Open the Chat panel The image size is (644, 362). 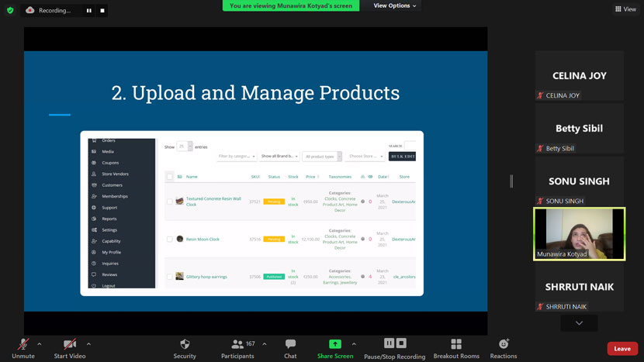tap(290, 349)
